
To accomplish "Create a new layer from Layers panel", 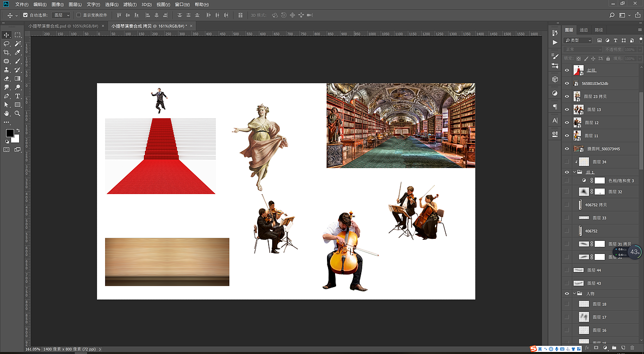I will (x=623, y=347).
